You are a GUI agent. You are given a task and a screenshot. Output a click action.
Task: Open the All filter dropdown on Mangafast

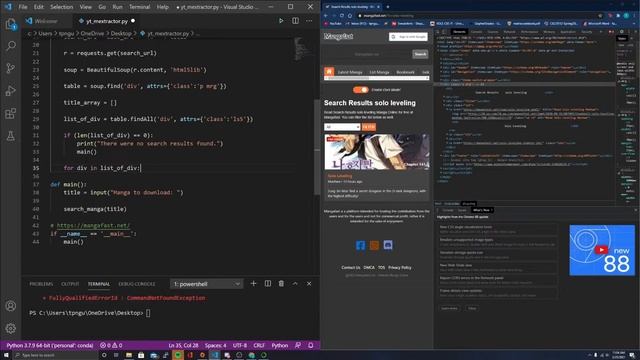(x=342, y=127)
